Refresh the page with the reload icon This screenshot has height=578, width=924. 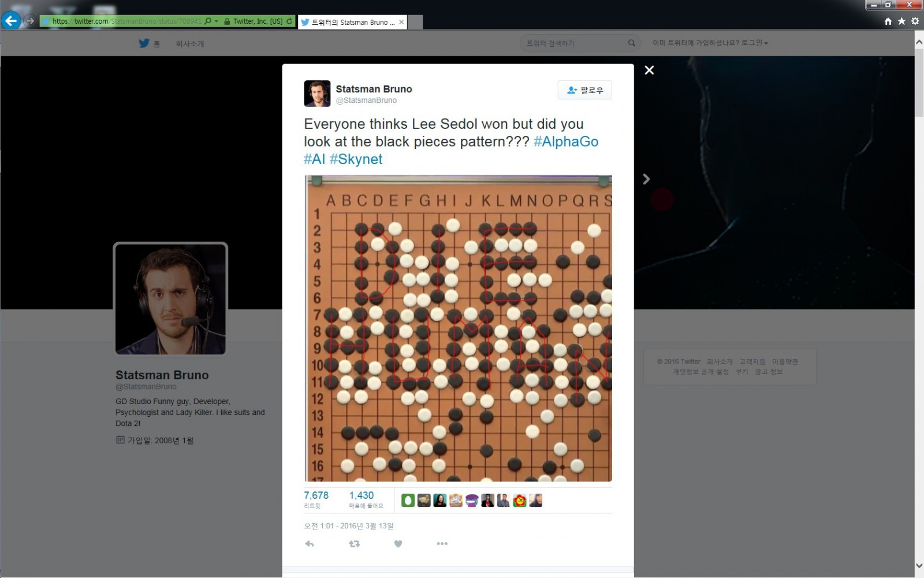[289, 21]
